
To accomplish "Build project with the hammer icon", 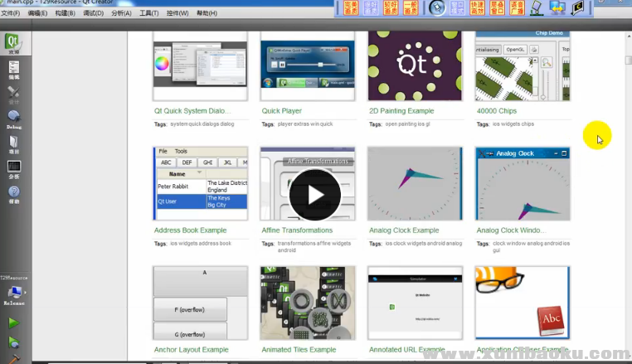I will coord(13,359).
